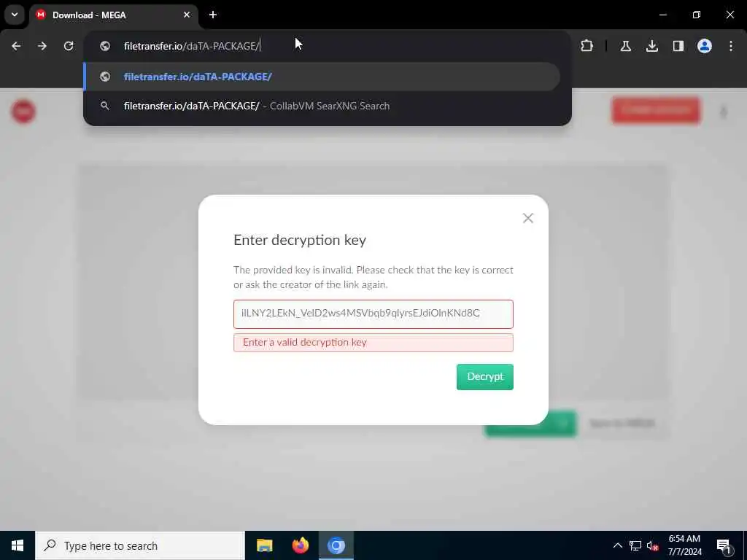This screenshot has height=560, width=747.
Task: Show hidden system tray icons
Action: pos(617,545)
